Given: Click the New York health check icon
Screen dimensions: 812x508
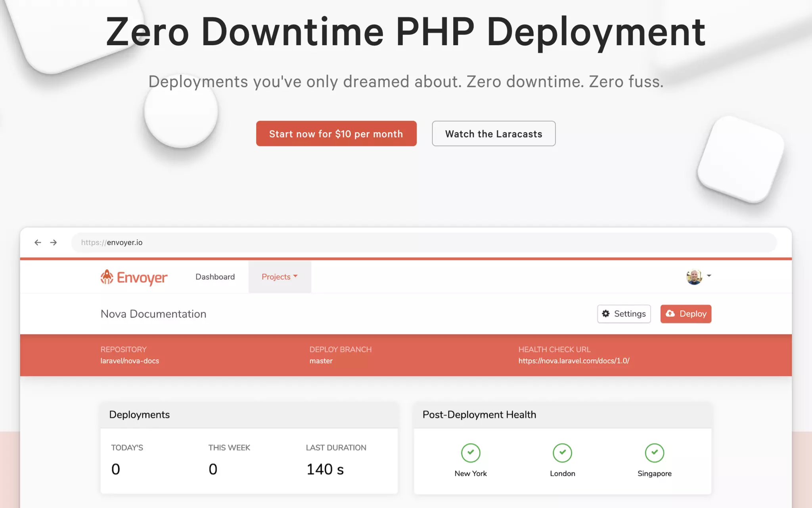Looking at the screenshot, I should click(x=471, y=453).
